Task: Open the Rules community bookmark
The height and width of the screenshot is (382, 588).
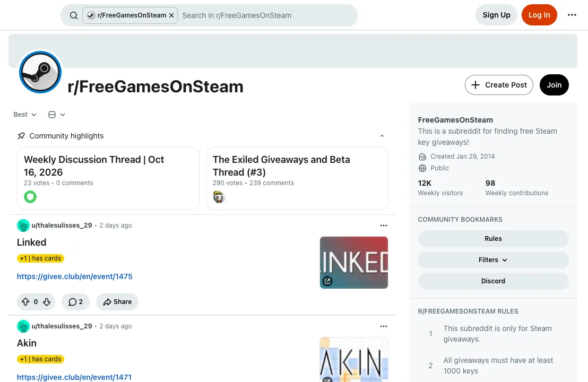Action: click(x=493, y=239)
